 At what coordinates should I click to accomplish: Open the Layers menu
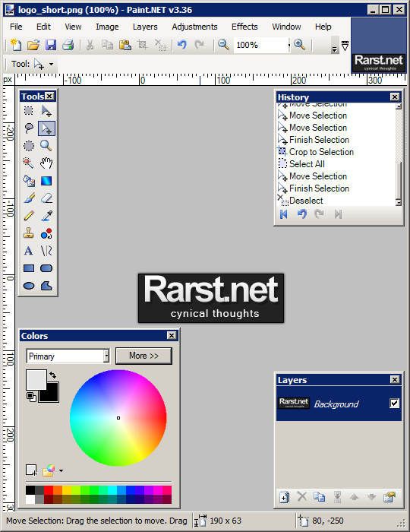coord(145,27)
